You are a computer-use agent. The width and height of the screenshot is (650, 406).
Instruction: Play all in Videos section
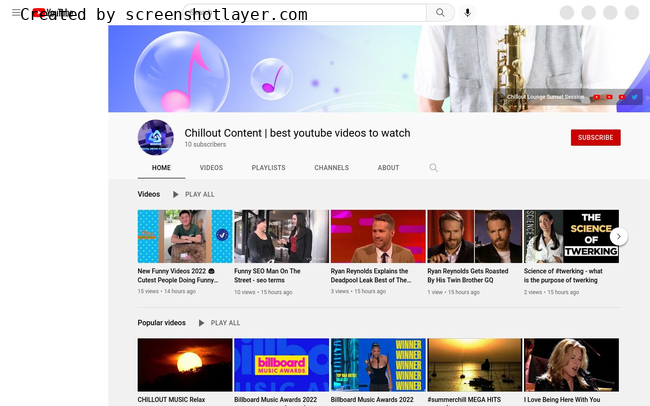pyautogui.click(x=194, y=194)
